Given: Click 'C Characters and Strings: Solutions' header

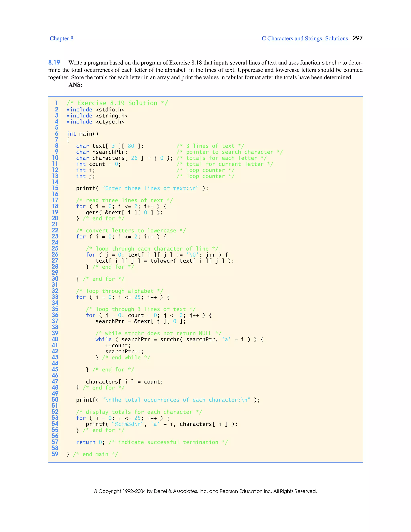Looking at the screenshot, I should coord(305,39).
